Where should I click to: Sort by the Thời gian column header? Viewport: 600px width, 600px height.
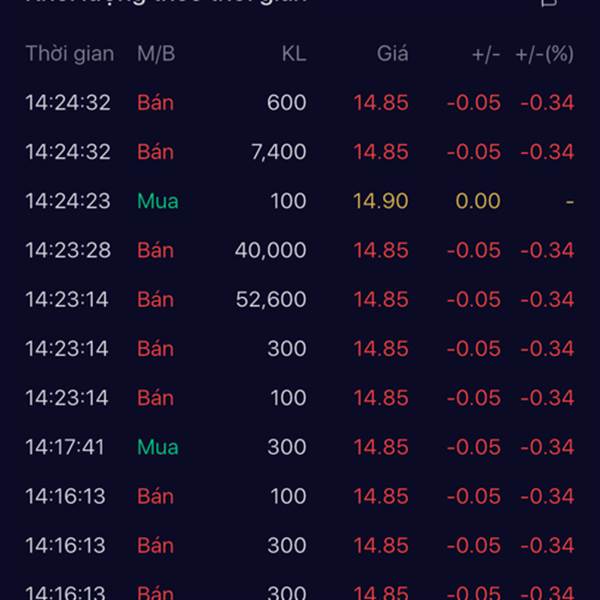click(69, 54)
